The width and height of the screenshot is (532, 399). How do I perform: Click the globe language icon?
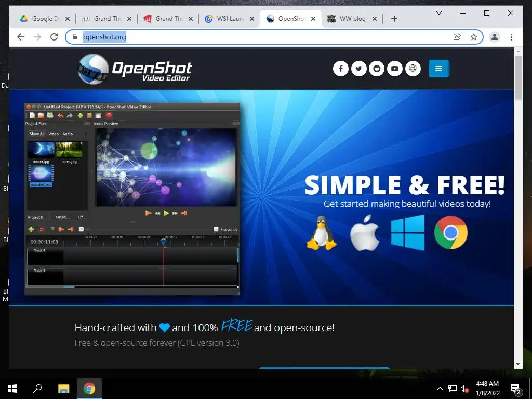point(413,69)
